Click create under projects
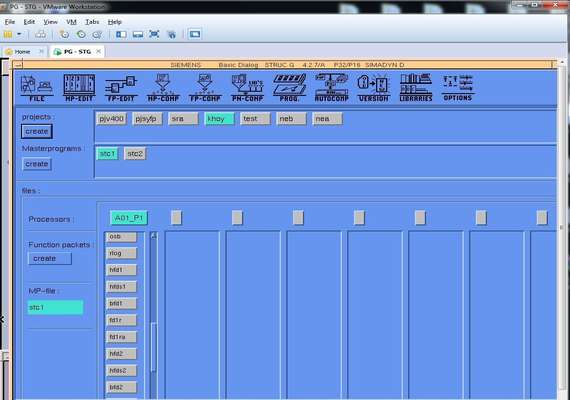 (37, 131)
